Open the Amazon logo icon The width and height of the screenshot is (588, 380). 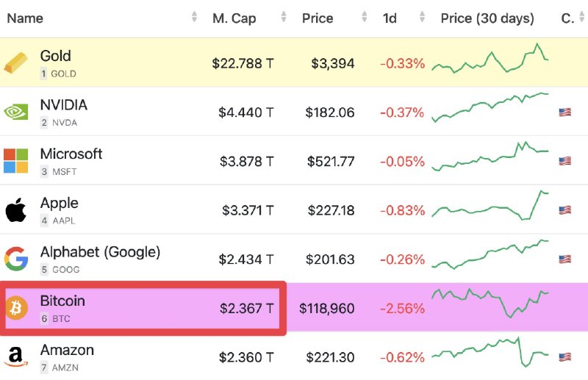click(x=16, y=356)
